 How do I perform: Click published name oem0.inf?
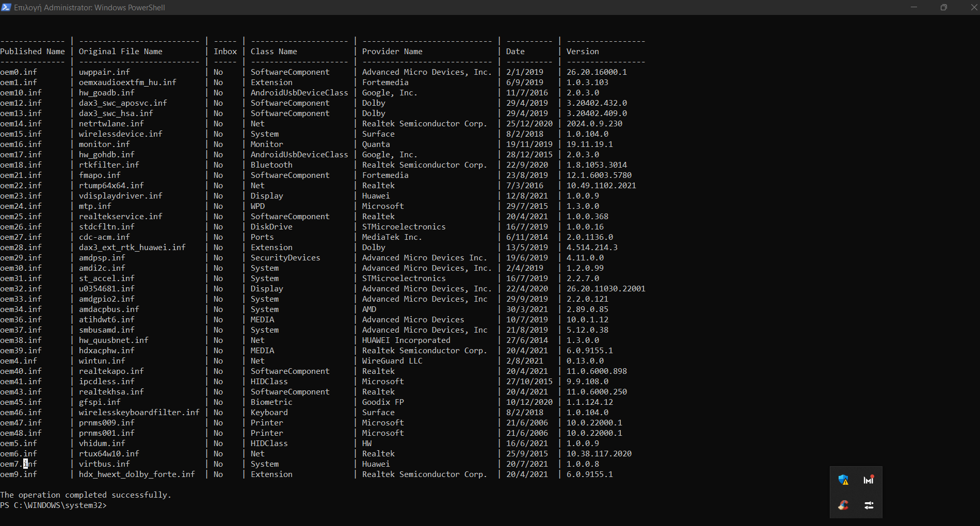pyautogui.click(x=19, y=72)
